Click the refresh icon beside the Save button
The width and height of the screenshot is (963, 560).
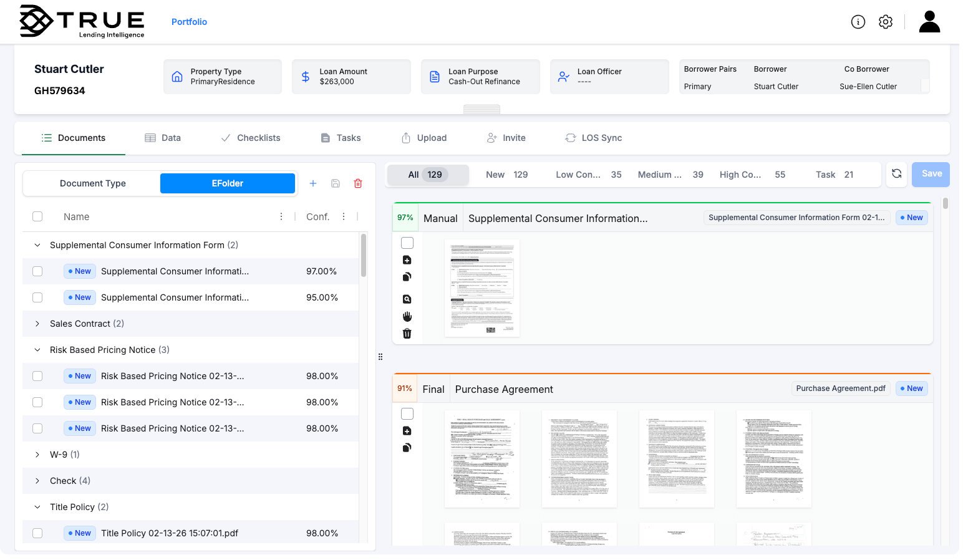896,175
